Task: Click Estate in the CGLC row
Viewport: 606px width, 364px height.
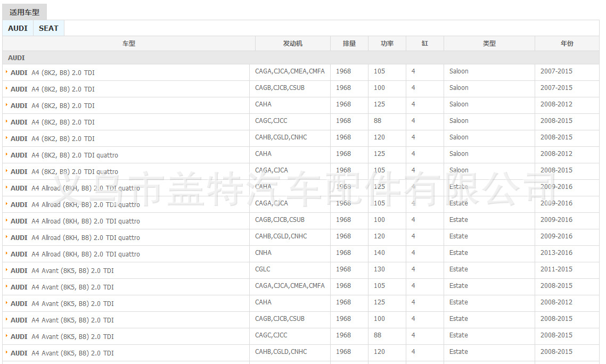Action: pos(458,269)
